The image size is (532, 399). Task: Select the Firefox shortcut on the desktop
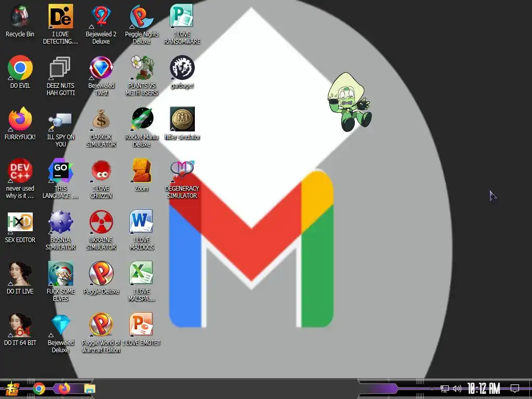[20, 119]
